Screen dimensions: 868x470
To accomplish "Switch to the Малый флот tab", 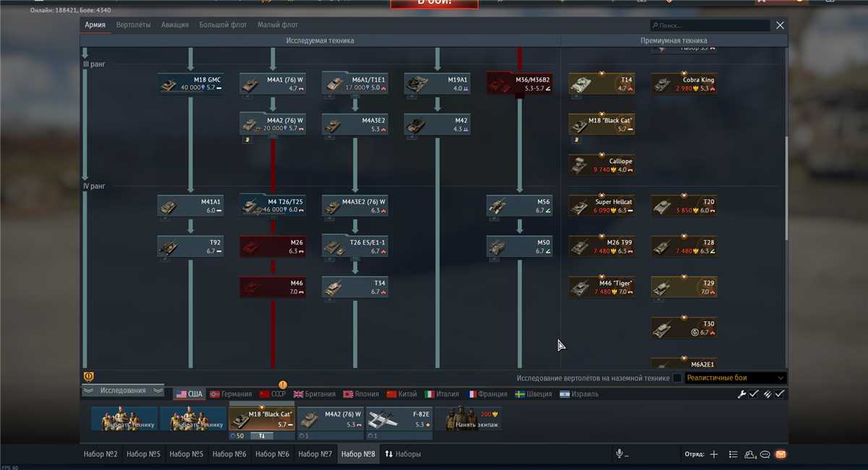I will point(278,25).
